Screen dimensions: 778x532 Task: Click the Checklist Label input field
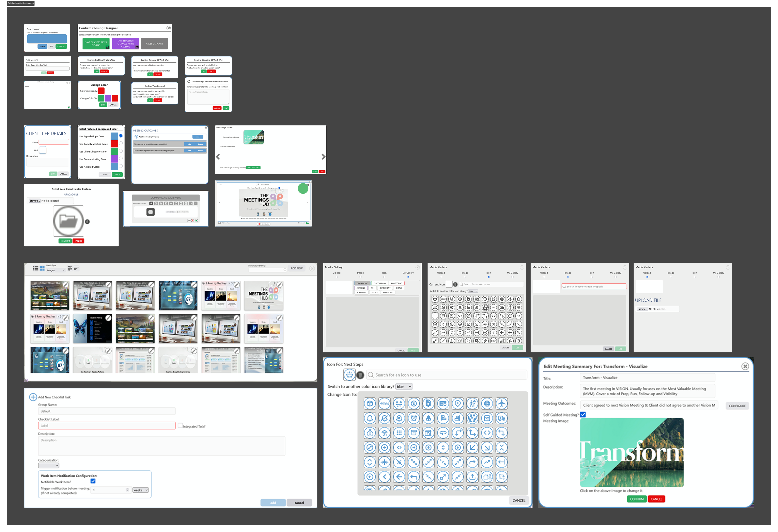107,425
